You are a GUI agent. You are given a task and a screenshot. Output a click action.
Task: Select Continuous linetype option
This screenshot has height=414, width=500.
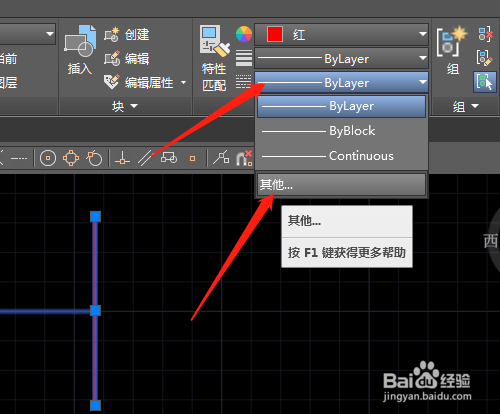tap(342, 156)
